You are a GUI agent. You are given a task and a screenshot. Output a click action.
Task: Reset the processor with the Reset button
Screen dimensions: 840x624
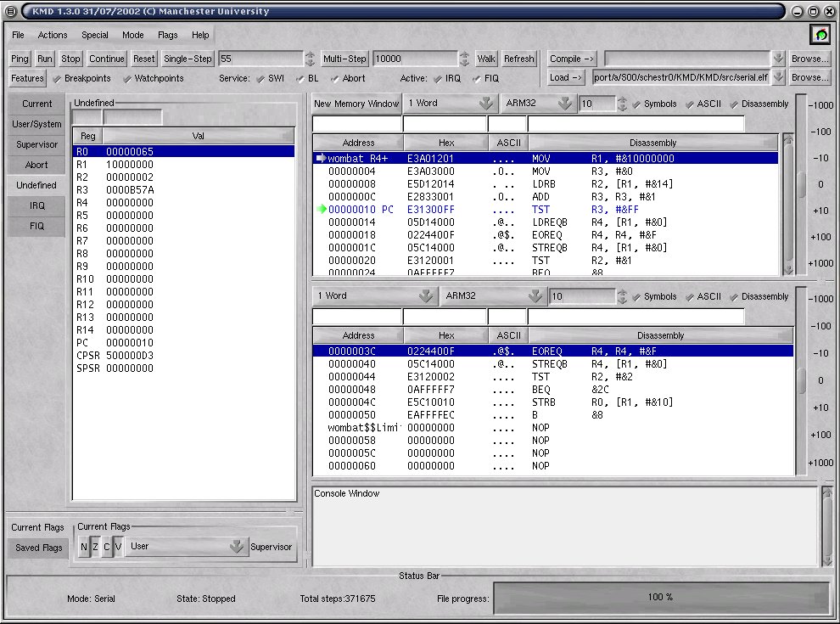[143, 59]
